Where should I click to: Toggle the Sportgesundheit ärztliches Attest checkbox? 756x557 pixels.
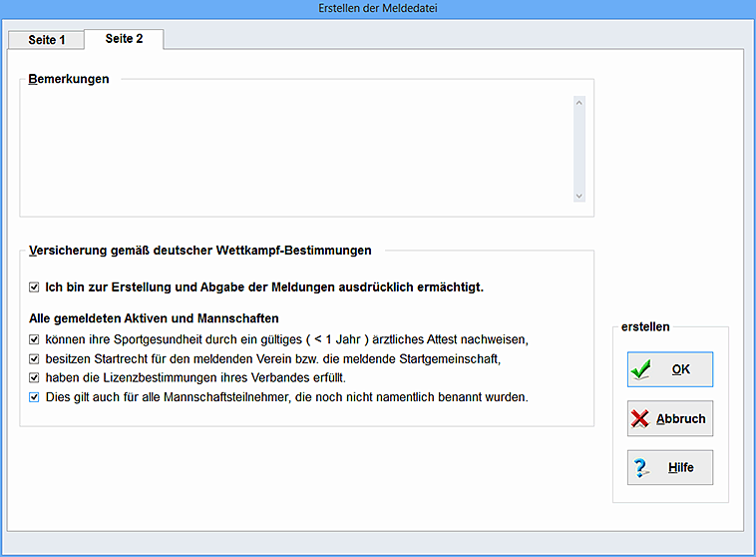(x=34, y=339)
